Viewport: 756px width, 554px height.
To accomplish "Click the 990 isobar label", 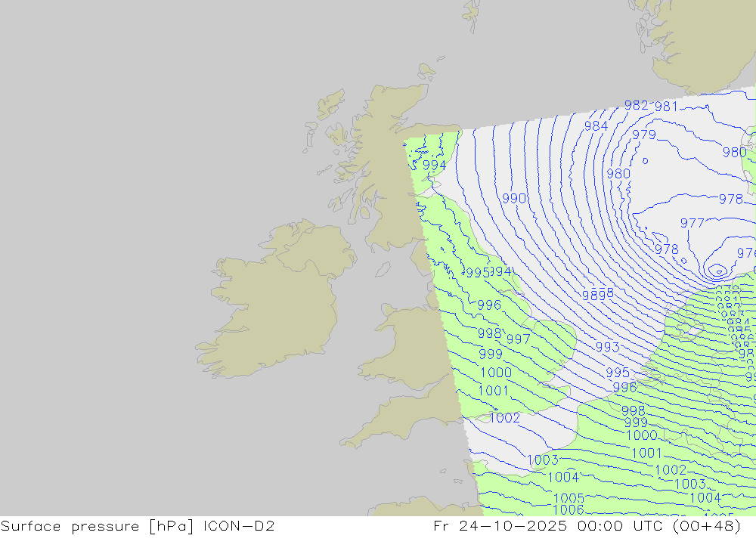I will (514, 198).
